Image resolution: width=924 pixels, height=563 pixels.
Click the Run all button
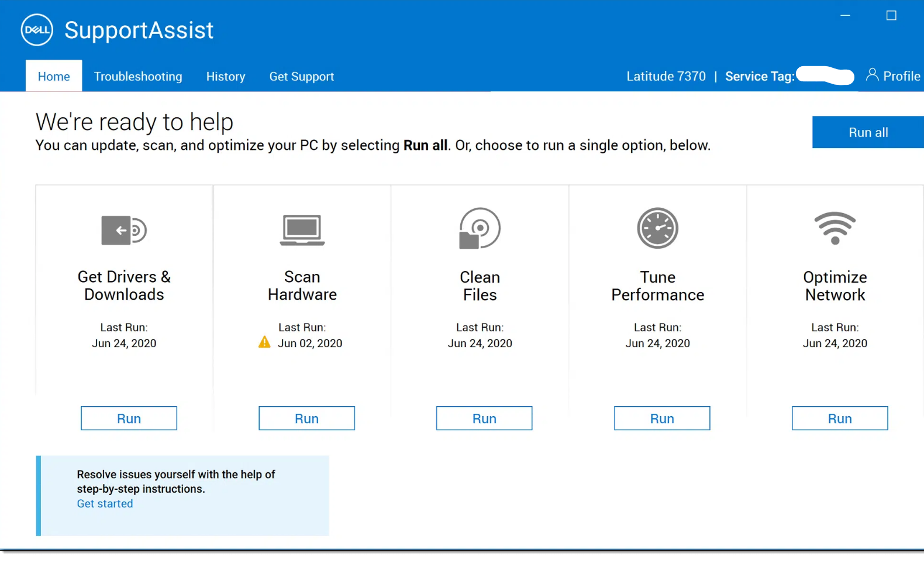tap(868, 132)
